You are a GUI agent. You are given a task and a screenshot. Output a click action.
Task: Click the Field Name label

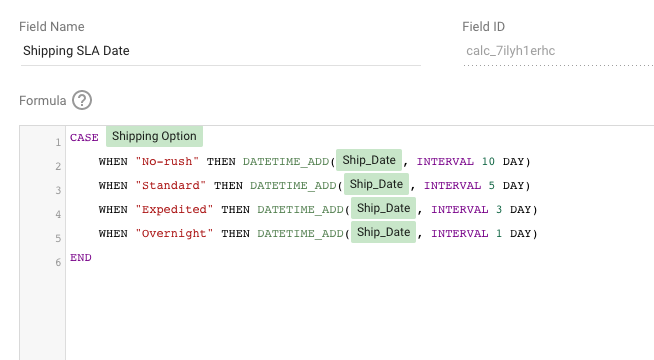52,27
